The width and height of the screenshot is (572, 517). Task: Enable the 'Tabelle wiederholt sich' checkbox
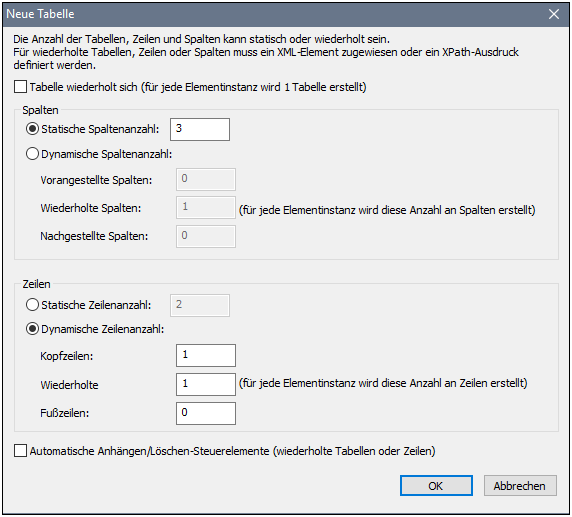click(20, 87)
